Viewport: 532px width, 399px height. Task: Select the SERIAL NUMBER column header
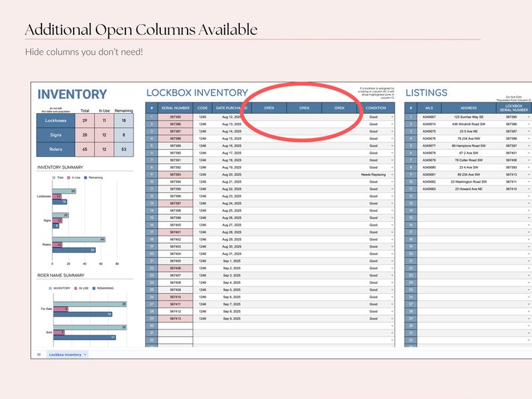point(176,108)
